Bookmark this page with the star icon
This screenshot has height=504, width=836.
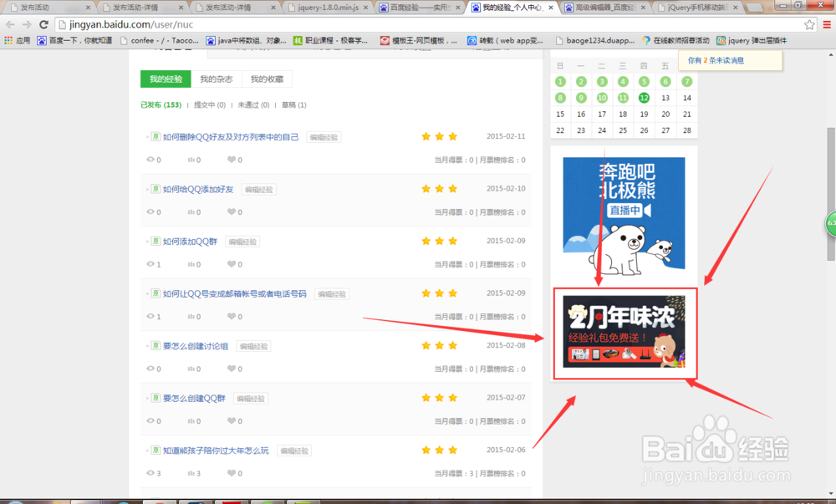coord(809,24)
